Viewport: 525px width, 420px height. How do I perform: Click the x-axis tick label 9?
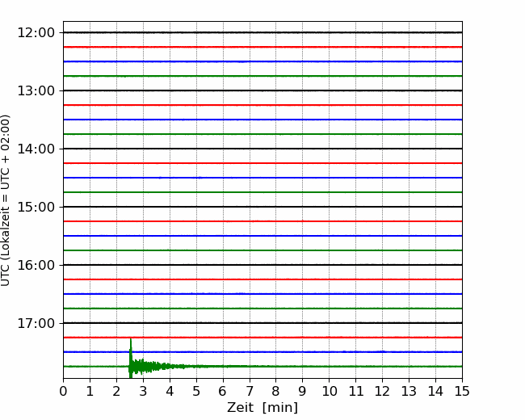tap(303, 391)
